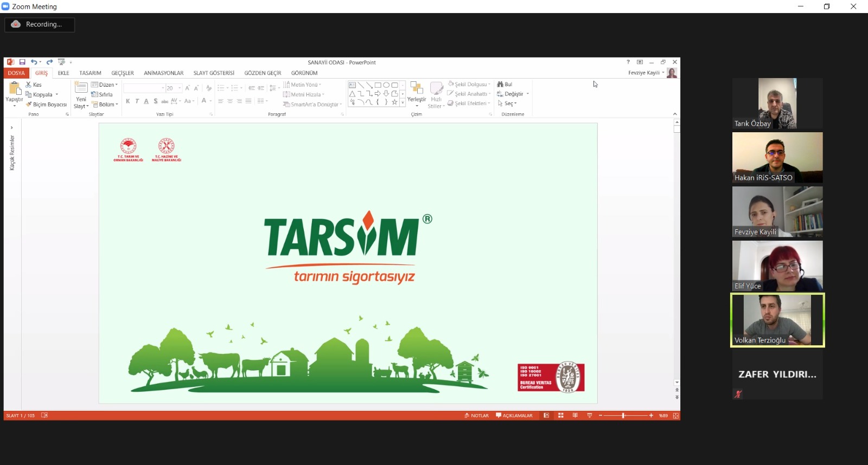Click the Kes (cut) scissors icon
This screenshot has width=868, height=465.
29,85
